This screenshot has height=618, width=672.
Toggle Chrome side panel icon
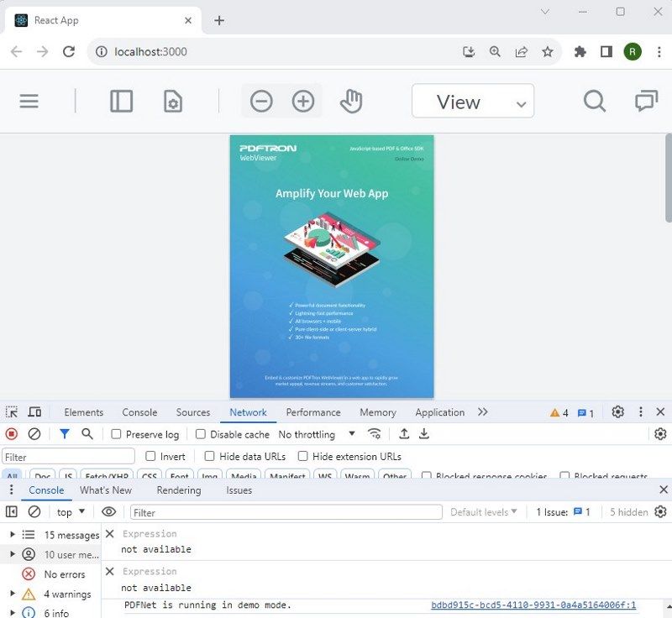coord(606,52)
